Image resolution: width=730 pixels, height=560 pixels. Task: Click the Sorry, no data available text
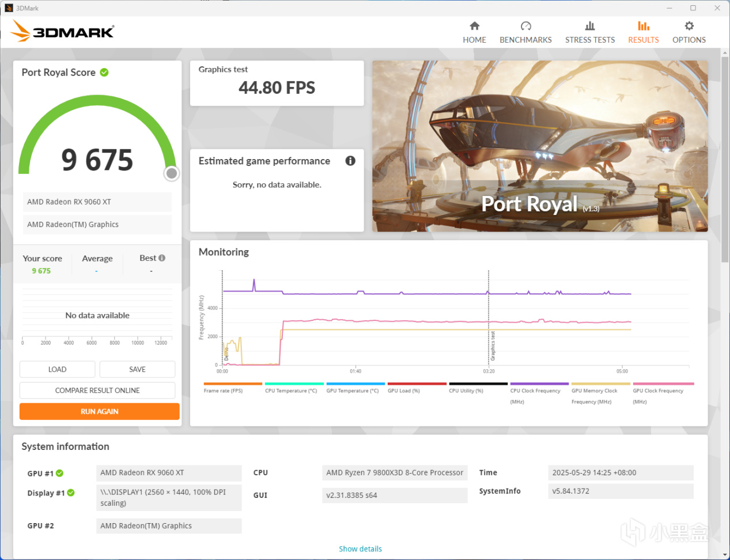tap(277, 185)
